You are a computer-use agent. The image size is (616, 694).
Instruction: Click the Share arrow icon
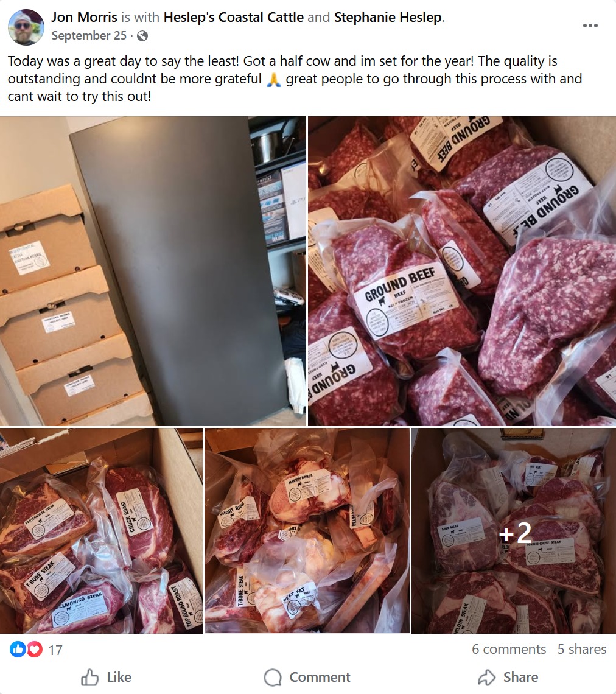tap(486, 677)
